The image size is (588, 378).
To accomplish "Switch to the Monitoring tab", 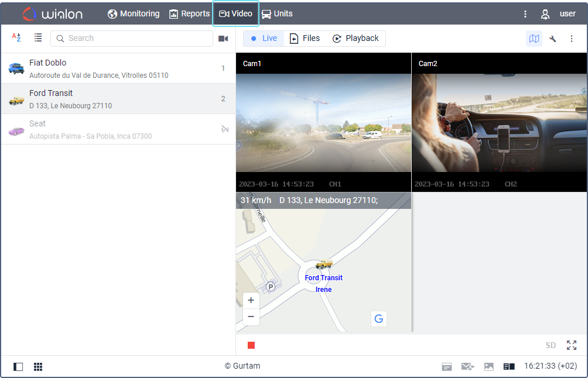I will [134, 13].
